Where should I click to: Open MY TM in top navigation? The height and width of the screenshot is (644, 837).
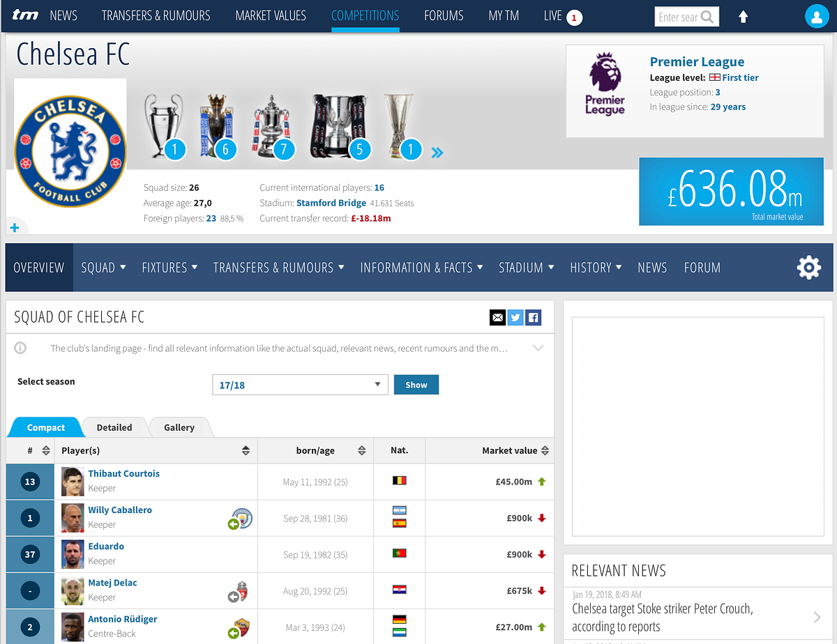(x=504, y=15)
